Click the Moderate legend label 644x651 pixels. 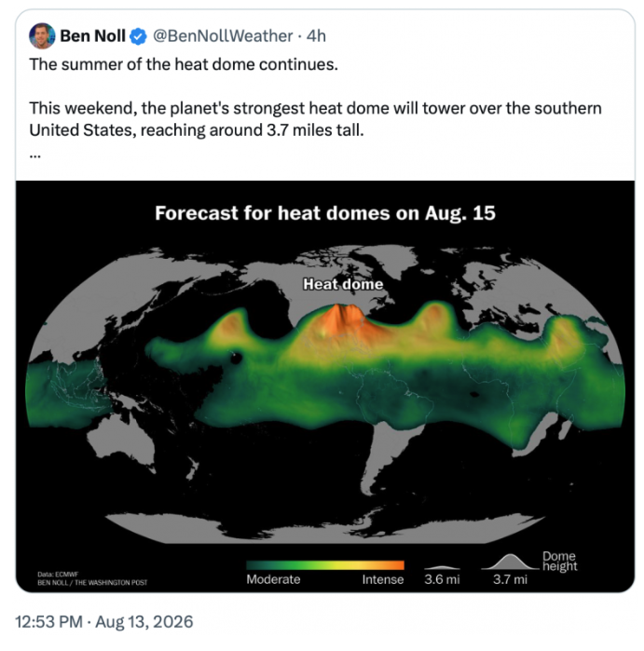(273, 579)
